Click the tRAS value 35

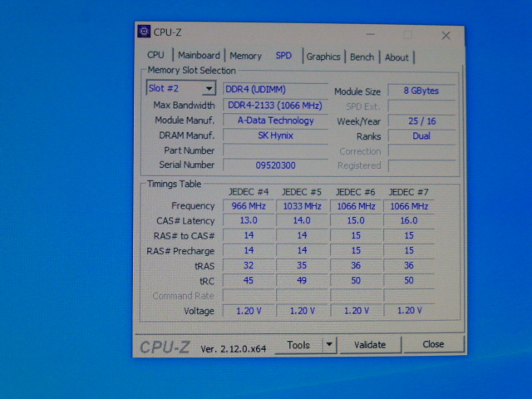coord(302,265)
